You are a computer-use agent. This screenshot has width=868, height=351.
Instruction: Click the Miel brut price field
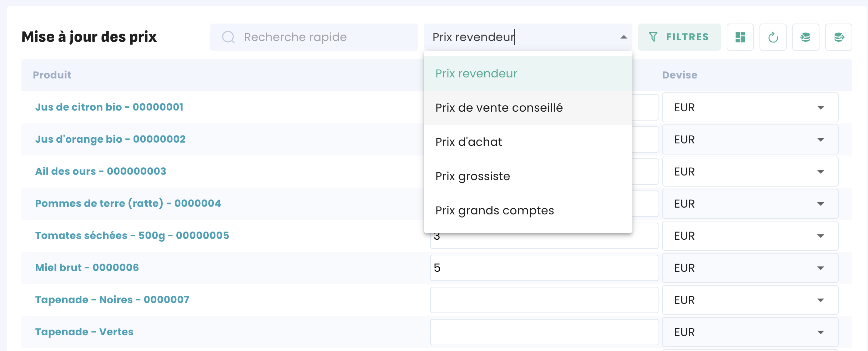[544, 268]
